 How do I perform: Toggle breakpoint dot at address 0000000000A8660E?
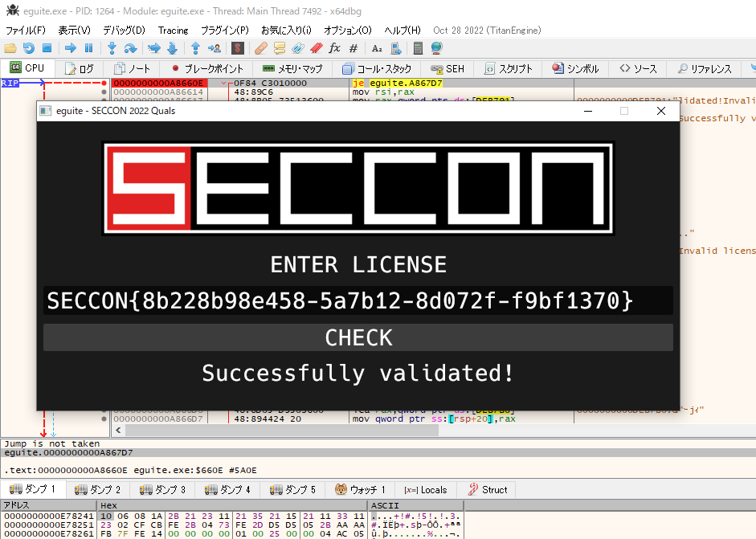(104, 83)
